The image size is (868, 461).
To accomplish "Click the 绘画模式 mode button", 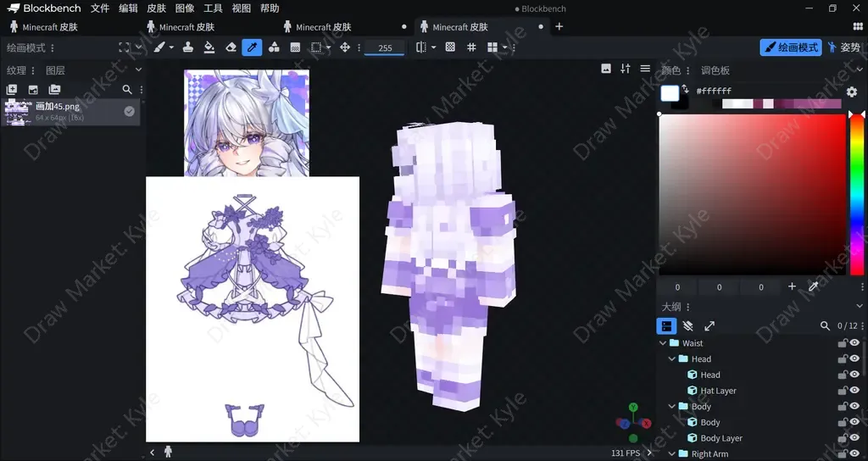I will click(x=791, y=47).
